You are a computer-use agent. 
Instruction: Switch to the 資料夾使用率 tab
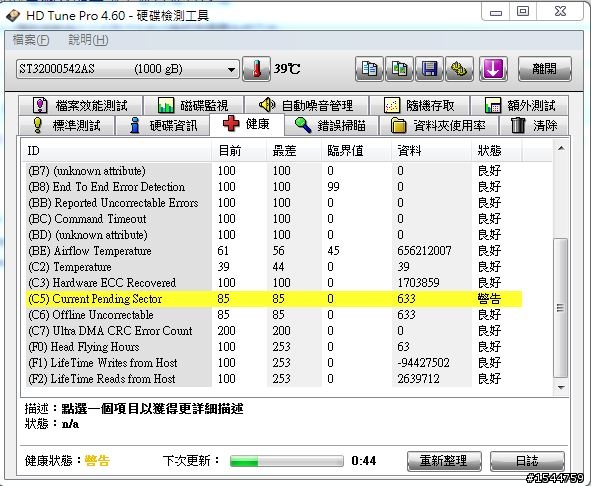pyautogui.click(x=439, y=125)
